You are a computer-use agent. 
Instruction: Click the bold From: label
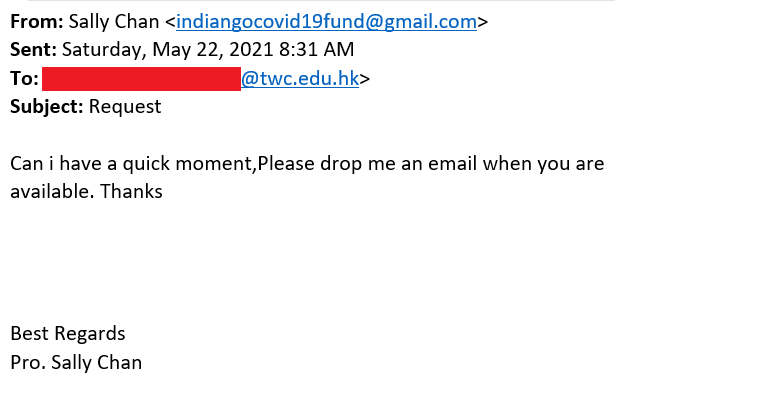click(37, 22)
